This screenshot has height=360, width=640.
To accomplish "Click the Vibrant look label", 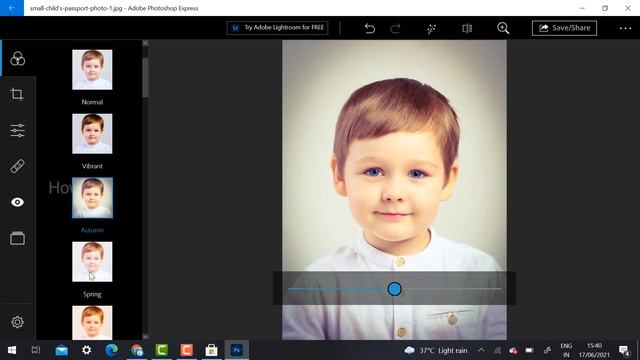I will (92, 166).
